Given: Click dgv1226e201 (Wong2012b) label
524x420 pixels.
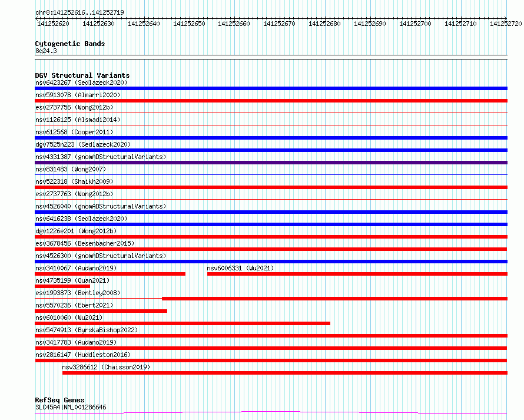Looking at the screenshot, I should [76, 231].
